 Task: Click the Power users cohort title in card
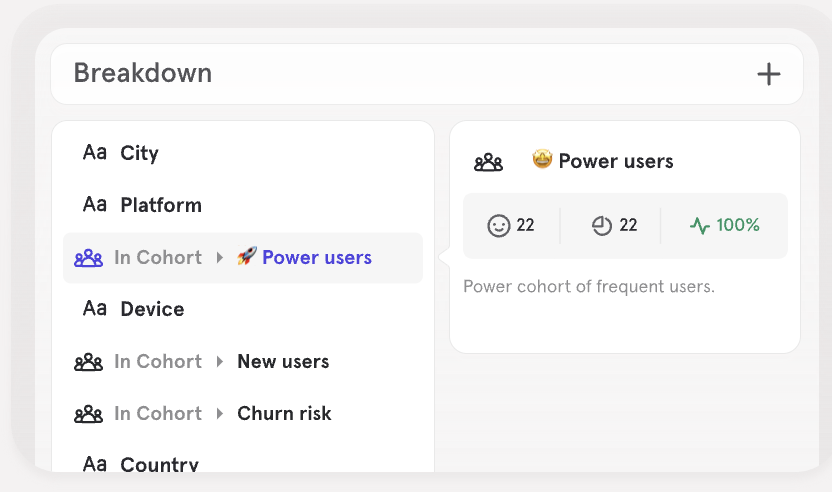tap(615, 161)
